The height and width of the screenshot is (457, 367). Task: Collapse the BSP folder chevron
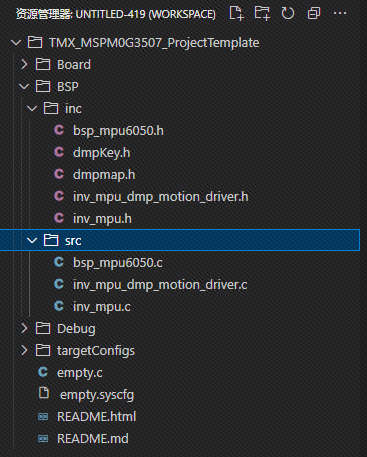pyautogui.click(x=24, y=87)
